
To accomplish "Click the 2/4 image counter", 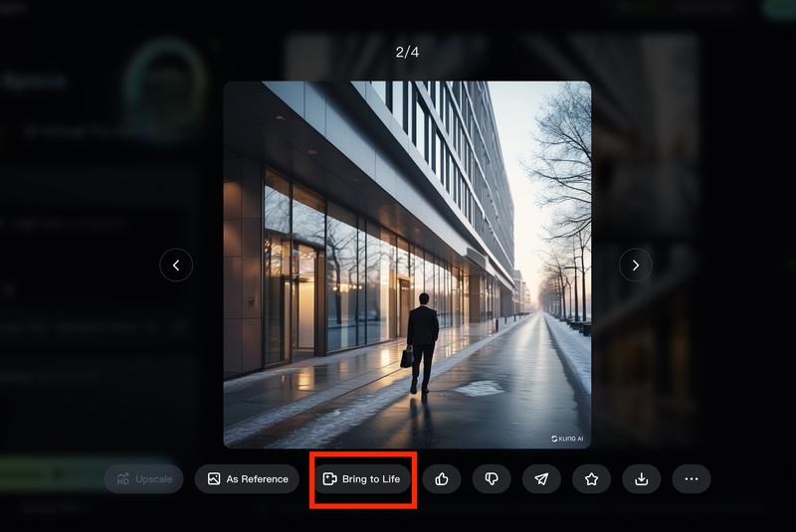I will coord(407,52).
